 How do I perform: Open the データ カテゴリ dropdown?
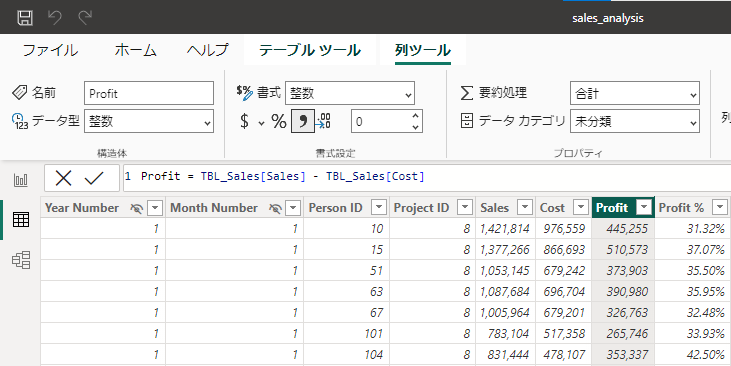[x=634, y=121]
